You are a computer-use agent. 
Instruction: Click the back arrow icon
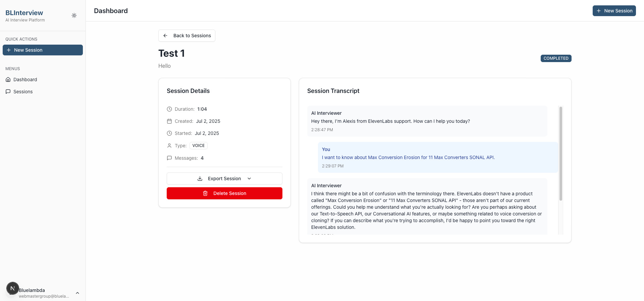coord(165,36)
